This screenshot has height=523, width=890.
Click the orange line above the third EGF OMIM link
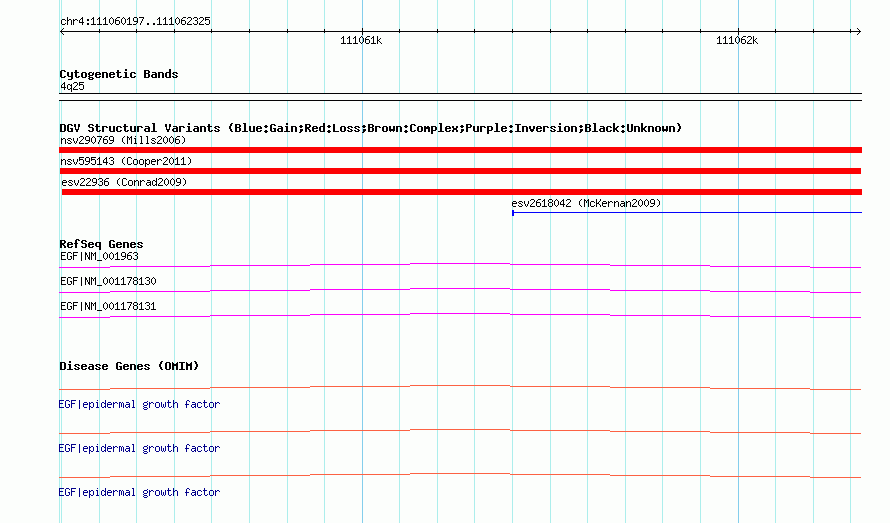click(x=460, y=475)
